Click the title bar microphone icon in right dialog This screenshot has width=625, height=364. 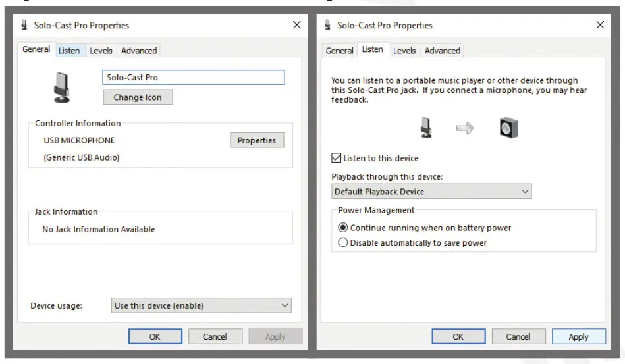tap(328, 26)
